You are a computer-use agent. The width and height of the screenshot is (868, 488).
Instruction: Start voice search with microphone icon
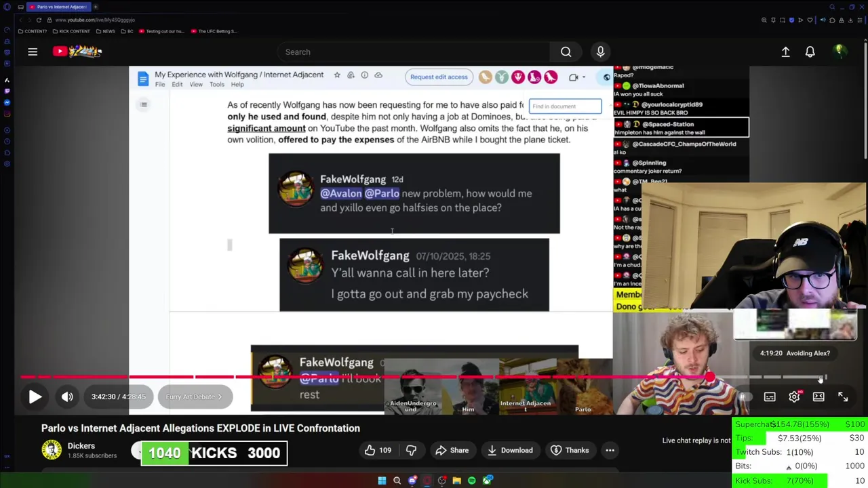click(x=600, y=52)
